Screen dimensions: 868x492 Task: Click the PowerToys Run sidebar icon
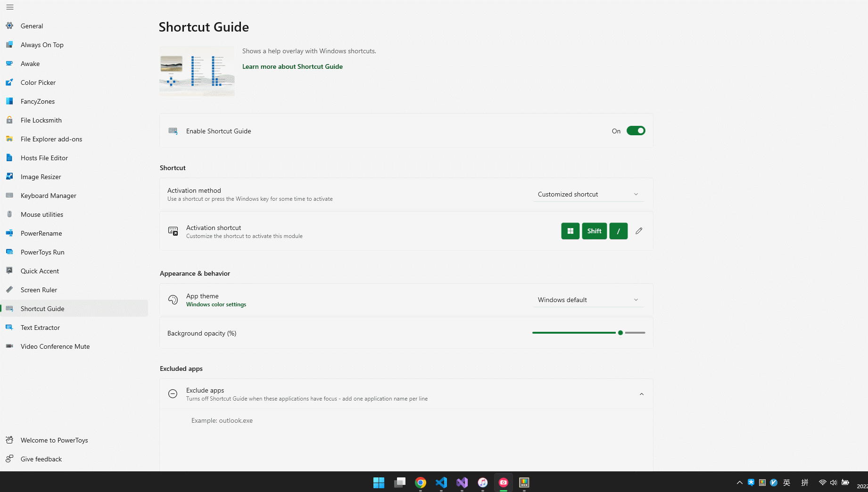(x=9, y=252)
